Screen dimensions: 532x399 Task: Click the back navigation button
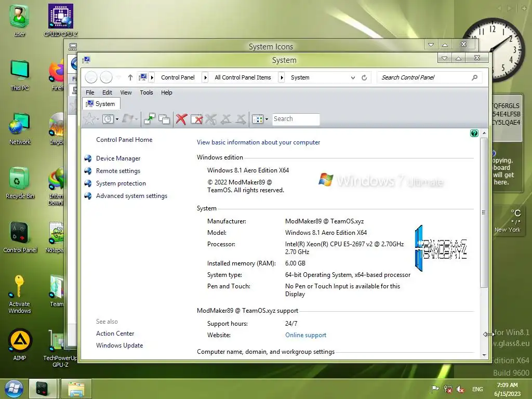(91, 77)
